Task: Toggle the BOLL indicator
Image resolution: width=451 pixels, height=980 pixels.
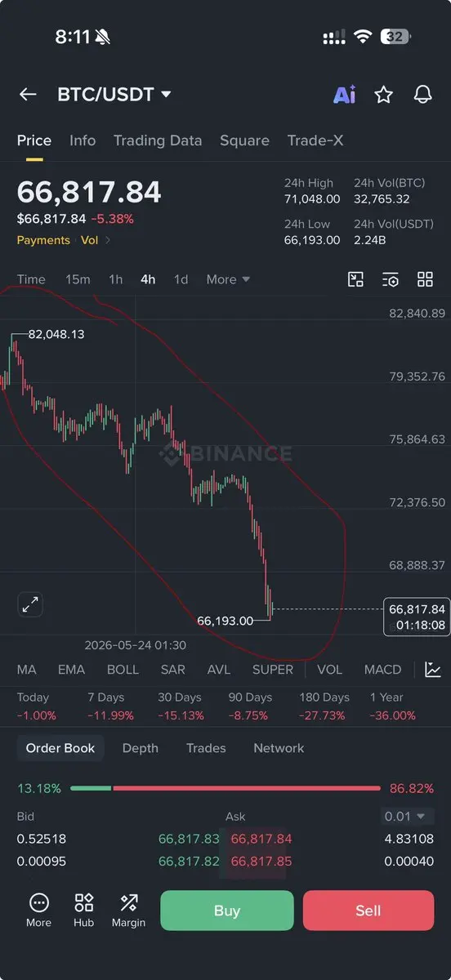Action: pyautogui.click(x=123, y=670)
